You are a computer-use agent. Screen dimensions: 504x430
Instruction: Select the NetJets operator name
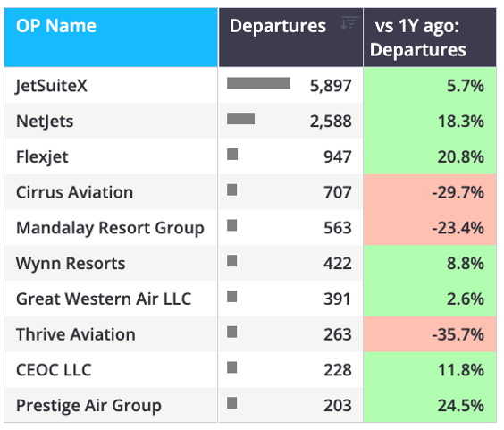45,122
